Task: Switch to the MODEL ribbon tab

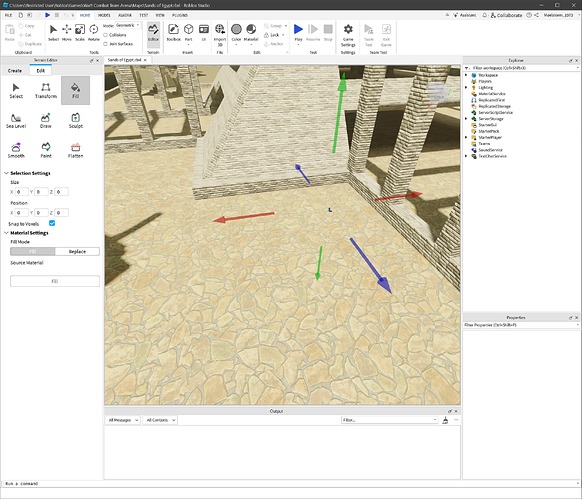Action: 104,15
